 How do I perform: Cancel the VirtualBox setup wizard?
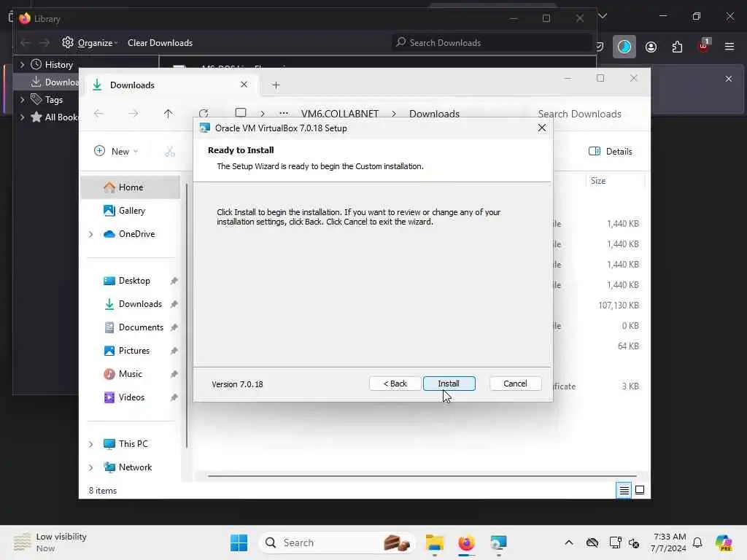coord(515,384)
